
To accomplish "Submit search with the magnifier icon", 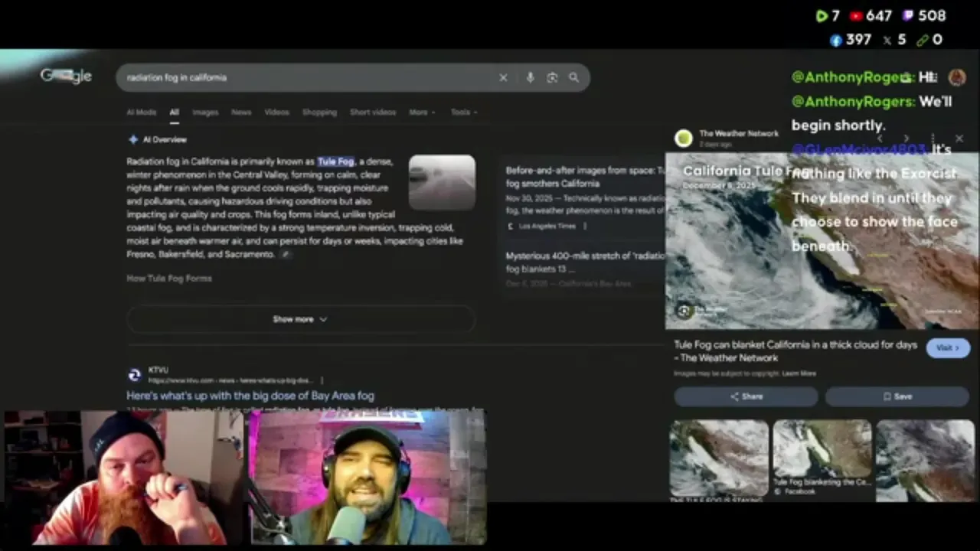I will click(x=573, y=77).
